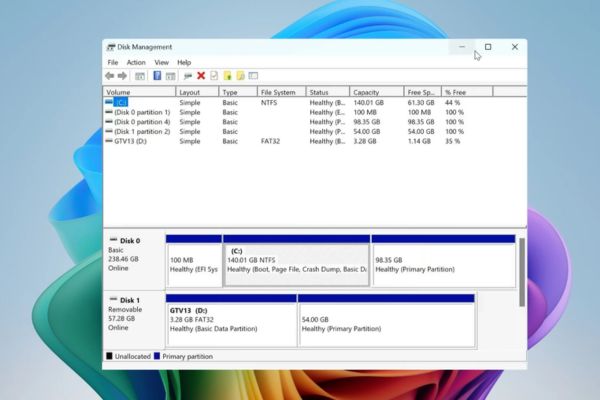600x400 pixels.
Task: Click the Back arrow in the toolbar
Action: tap(110, 75)
